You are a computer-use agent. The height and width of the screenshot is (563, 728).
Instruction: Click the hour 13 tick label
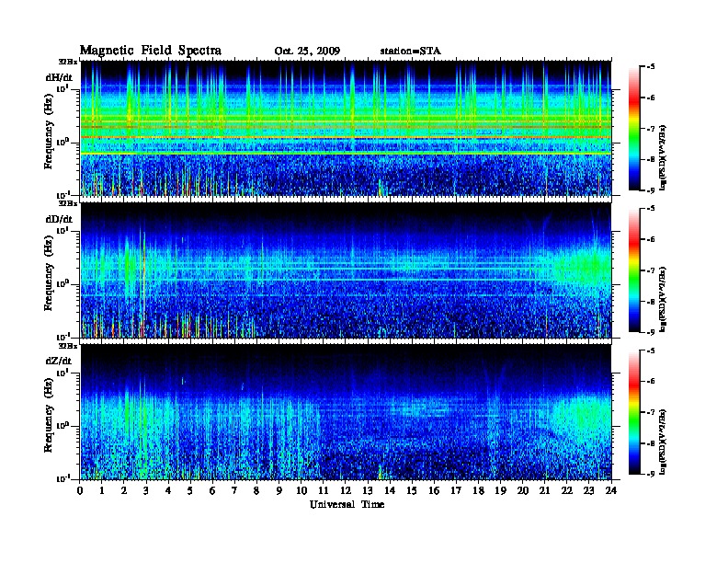tap(368, 491)
